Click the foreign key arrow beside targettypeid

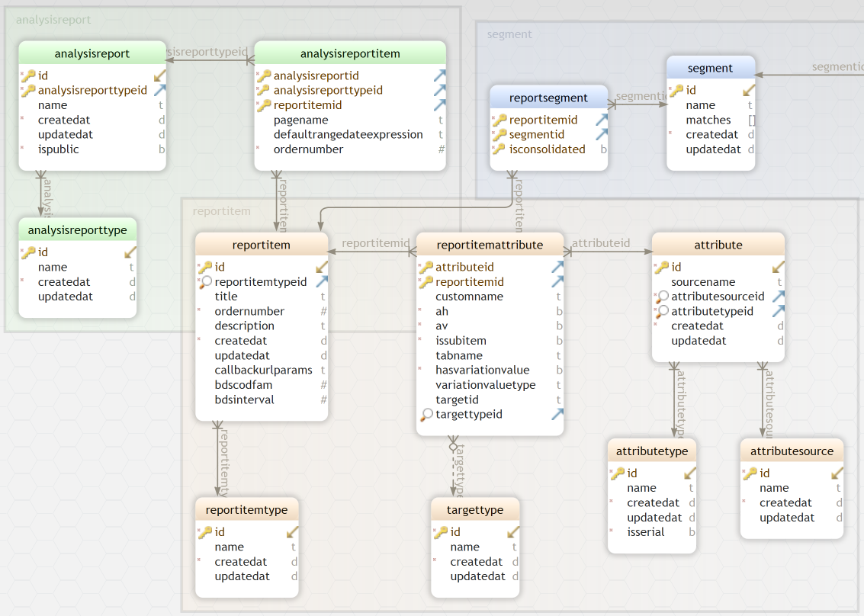pyautogui.click(x=557, y=414)
